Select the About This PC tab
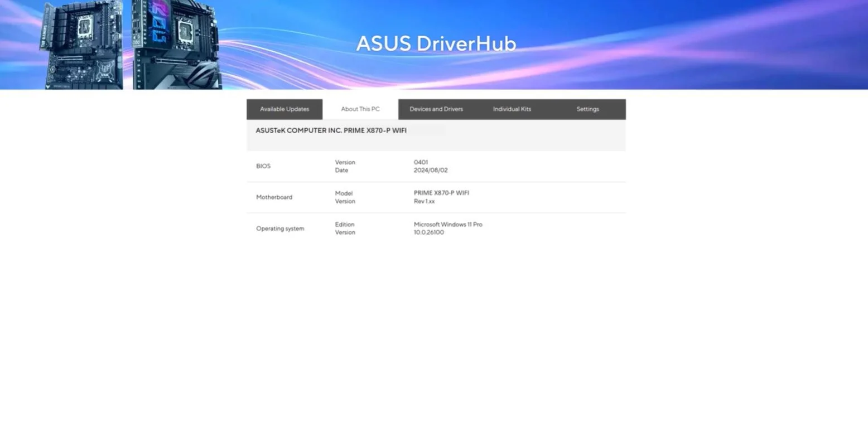 point(360,109)
